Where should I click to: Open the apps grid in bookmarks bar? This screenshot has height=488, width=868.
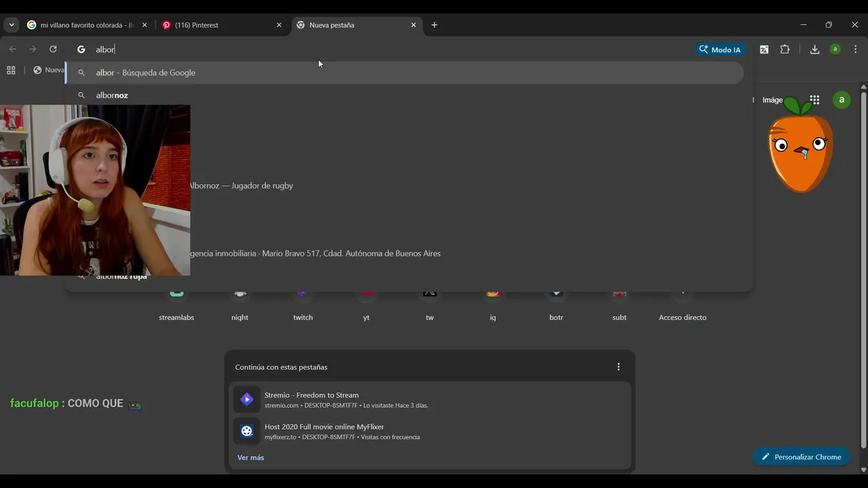pos(11,70)
